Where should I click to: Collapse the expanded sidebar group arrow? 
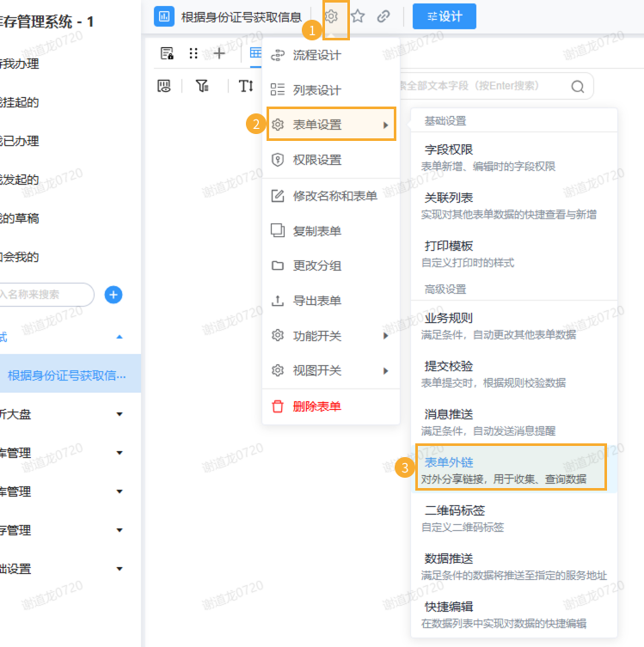pos(120,337)
